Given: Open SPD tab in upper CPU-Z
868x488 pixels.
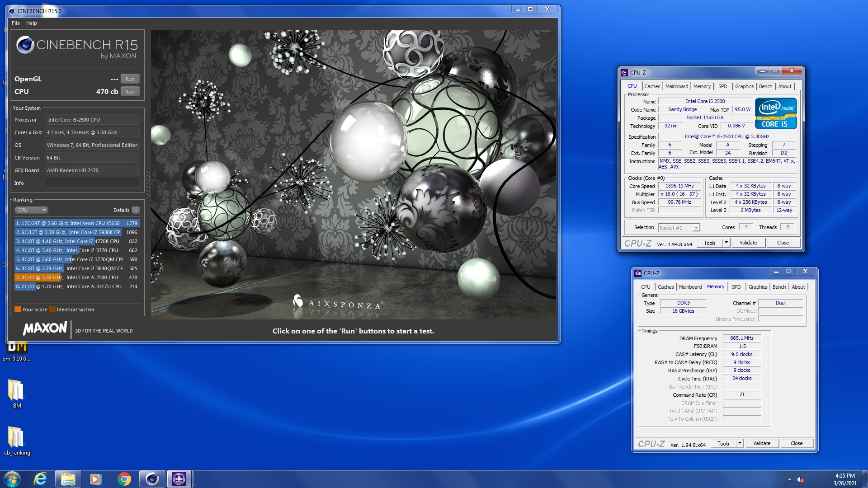Looking at the screenshot, I should (x=722, y=86).
